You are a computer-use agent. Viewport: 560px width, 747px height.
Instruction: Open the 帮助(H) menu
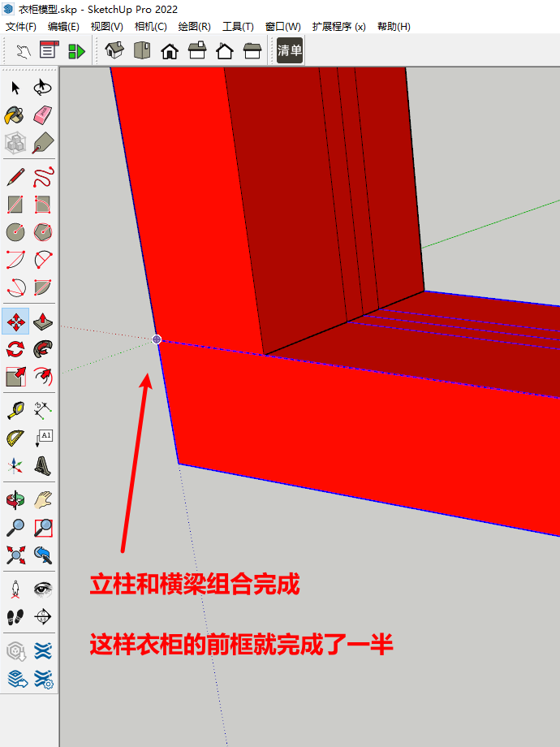tap(394, 27)
